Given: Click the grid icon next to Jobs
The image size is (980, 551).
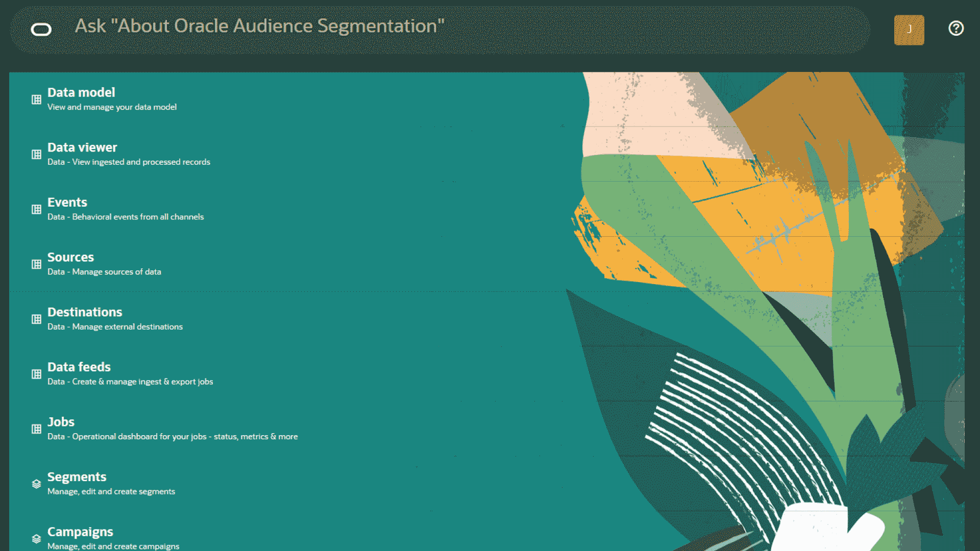Looking at the screenshot, I should pyautogui.click(x=36, y=429).
